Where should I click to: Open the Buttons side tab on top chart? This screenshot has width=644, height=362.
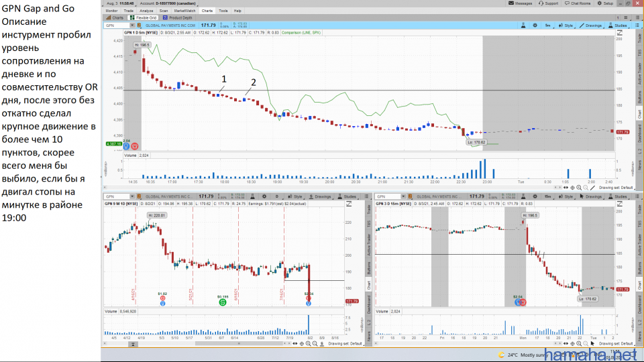click(x=639, y=97)
